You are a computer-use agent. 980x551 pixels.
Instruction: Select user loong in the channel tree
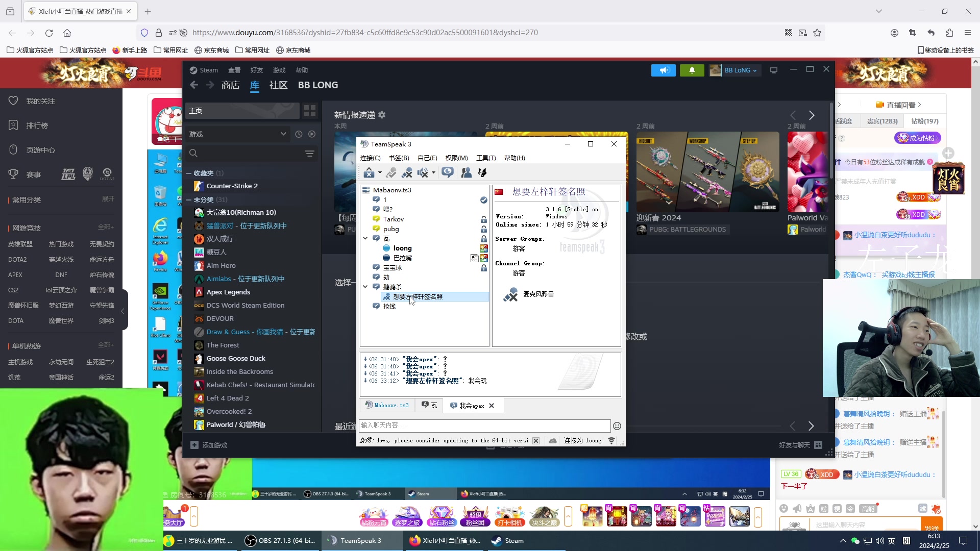(402, 248)
